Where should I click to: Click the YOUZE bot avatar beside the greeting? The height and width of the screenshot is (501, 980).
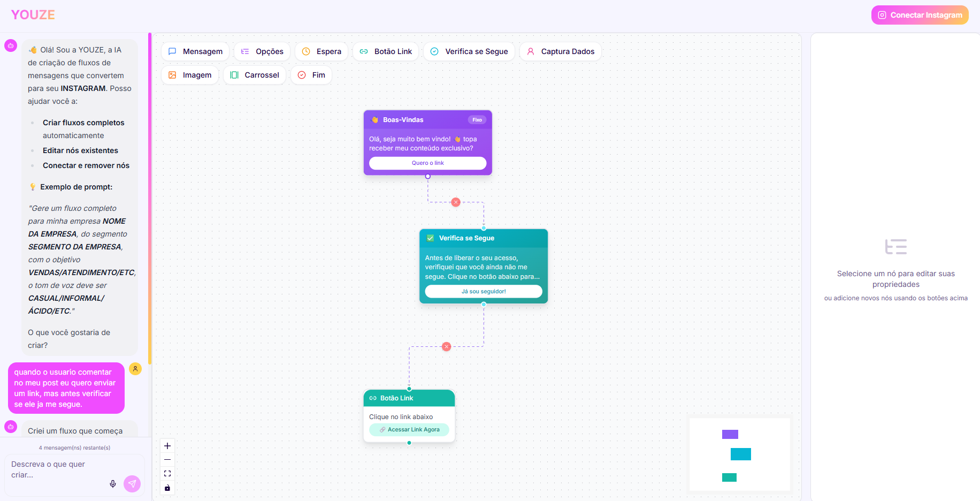coord(11,45)
